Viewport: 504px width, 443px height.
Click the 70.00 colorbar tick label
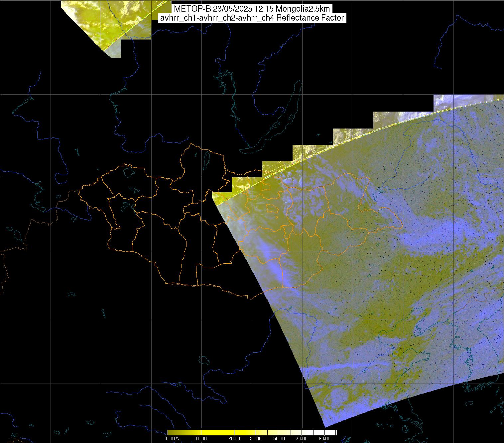(x=302, y=438)
